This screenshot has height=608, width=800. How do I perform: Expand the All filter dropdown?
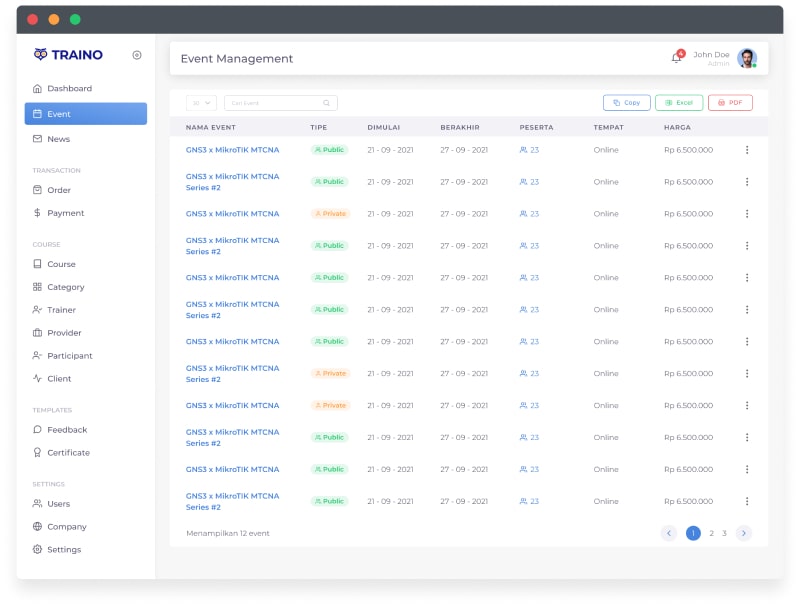201,103
